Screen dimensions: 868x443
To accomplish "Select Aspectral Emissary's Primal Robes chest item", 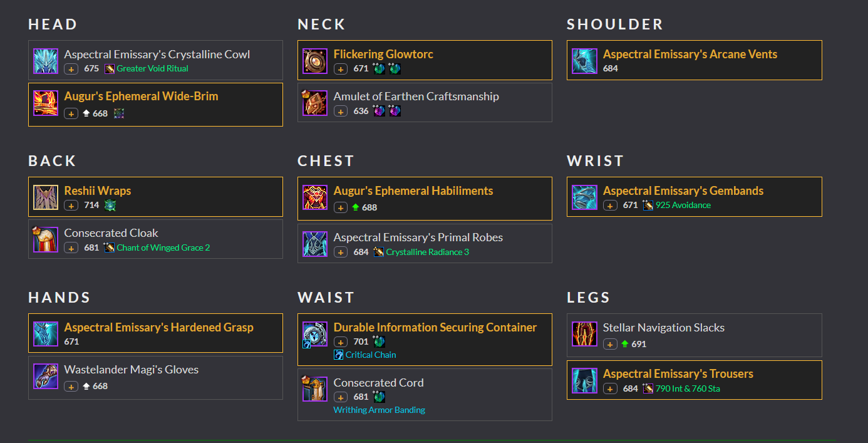I will [x=418, y=237].
